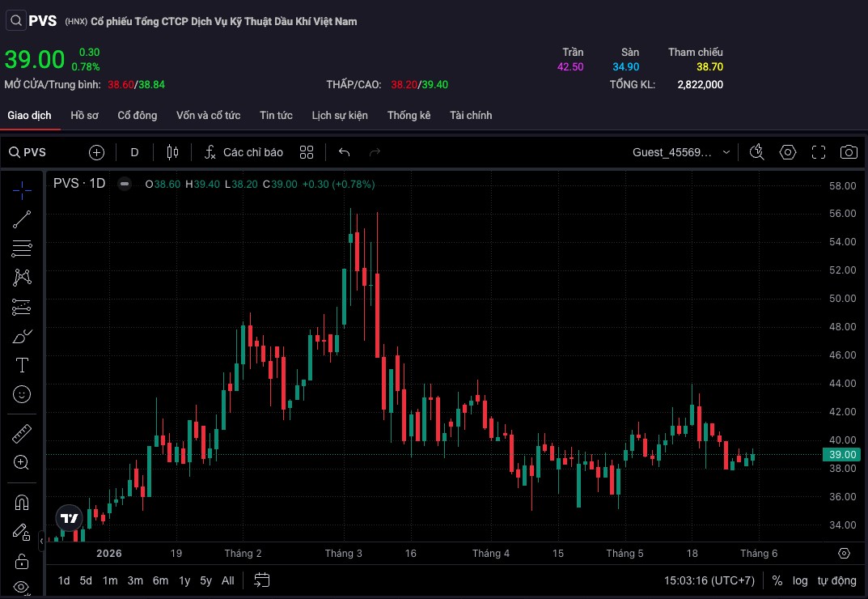
Task: Click the Tổng KL value 2,822,000
Action: [x=700, y=85]
